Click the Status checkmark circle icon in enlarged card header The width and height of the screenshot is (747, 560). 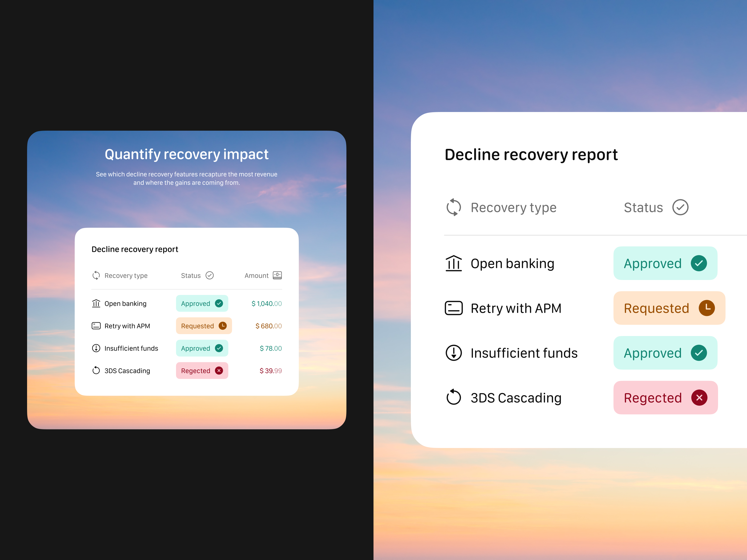[x=680, y=207]
